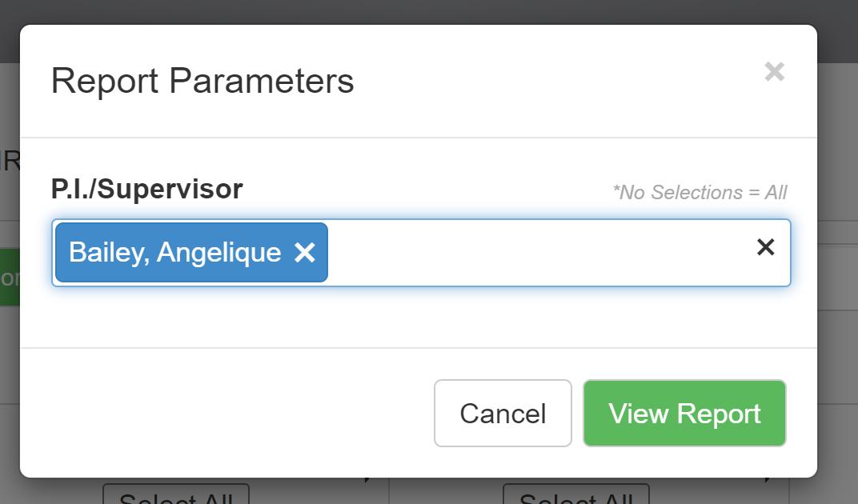This screenshot has width=858, height=504.
Task: Click inside the P.I./Supervisor selection field
Action: (536, 253)
